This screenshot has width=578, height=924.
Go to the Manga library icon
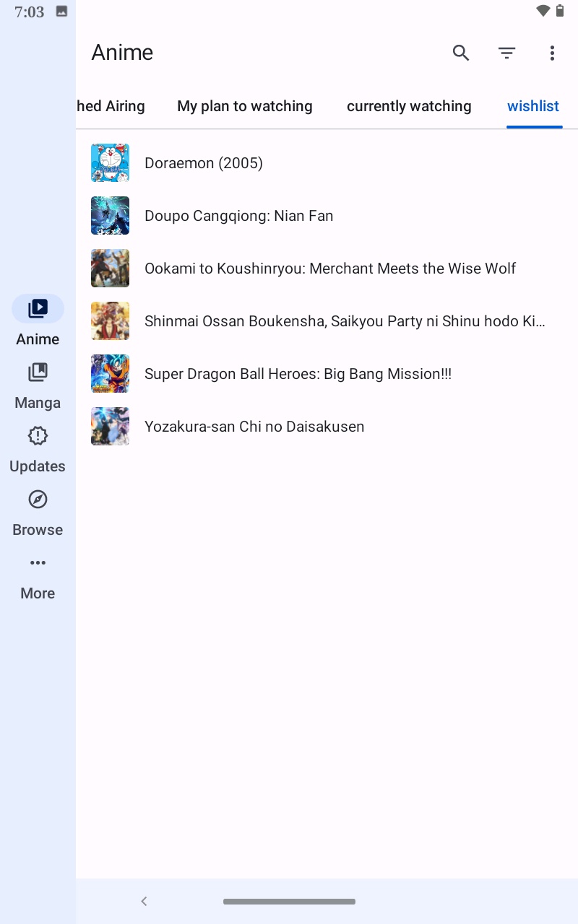(38, 372)
